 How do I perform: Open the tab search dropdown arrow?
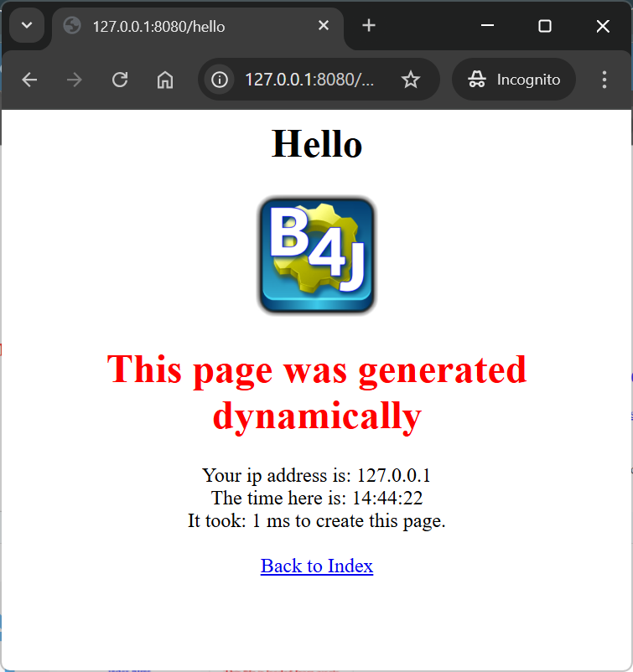(27, 26)
